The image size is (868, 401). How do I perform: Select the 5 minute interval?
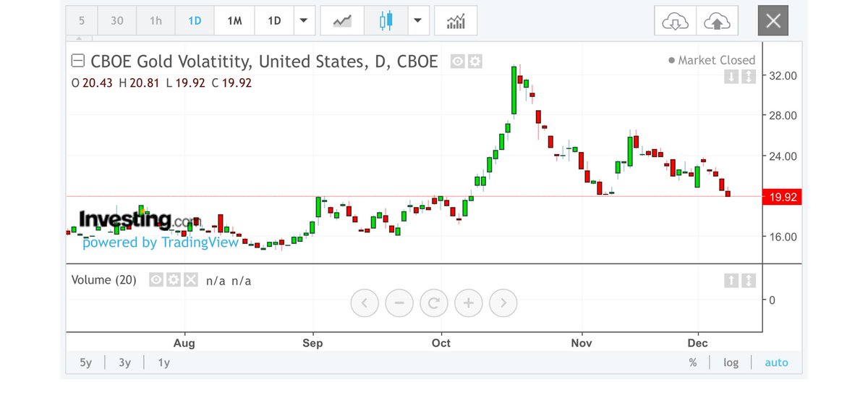[81, 21]
